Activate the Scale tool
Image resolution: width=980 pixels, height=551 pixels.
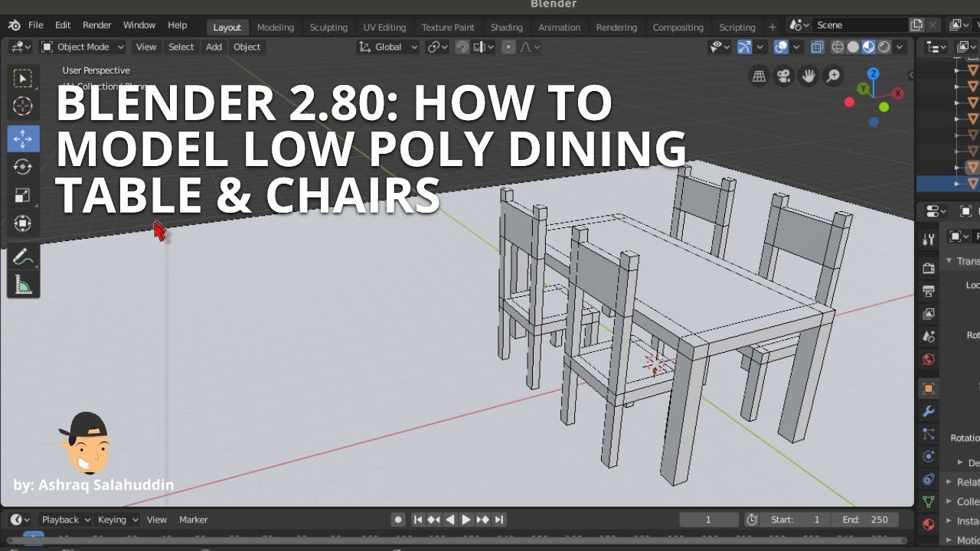(23, 195)
